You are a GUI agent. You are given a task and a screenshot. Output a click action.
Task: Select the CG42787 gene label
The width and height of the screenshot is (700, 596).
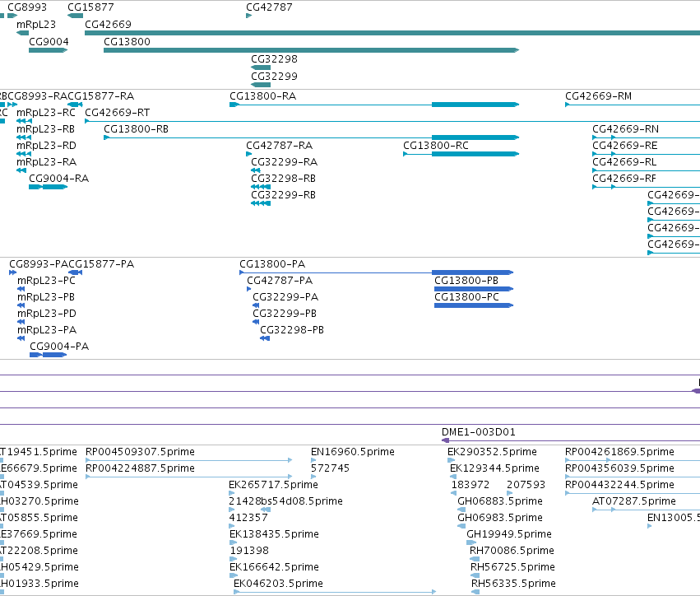269,7
